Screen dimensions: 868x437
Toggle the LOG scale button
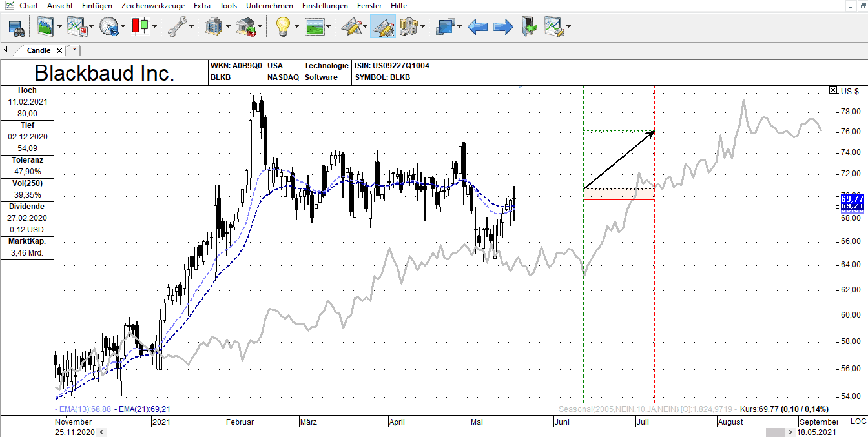[x=858, y=421]
